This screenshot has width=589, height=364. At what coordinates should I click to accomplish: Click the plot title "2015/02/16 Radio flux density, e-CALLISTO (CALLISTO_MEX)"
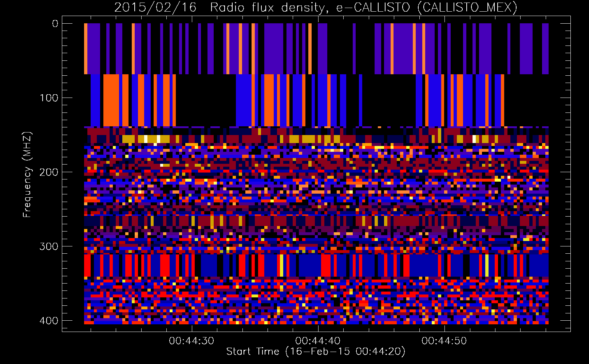tap(316, 7)
